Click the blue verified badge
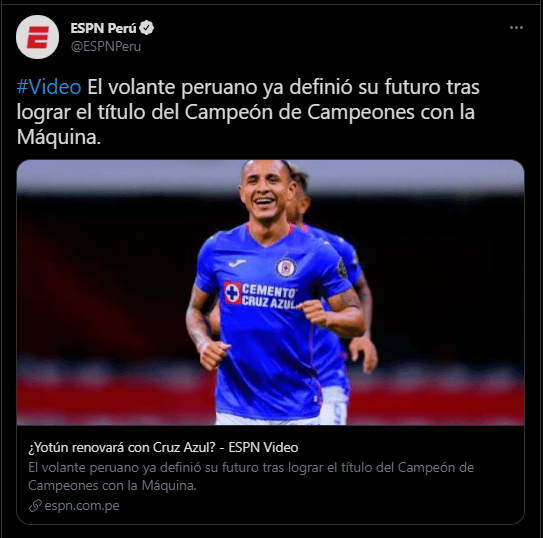543x538 pixels. (147, 28)
